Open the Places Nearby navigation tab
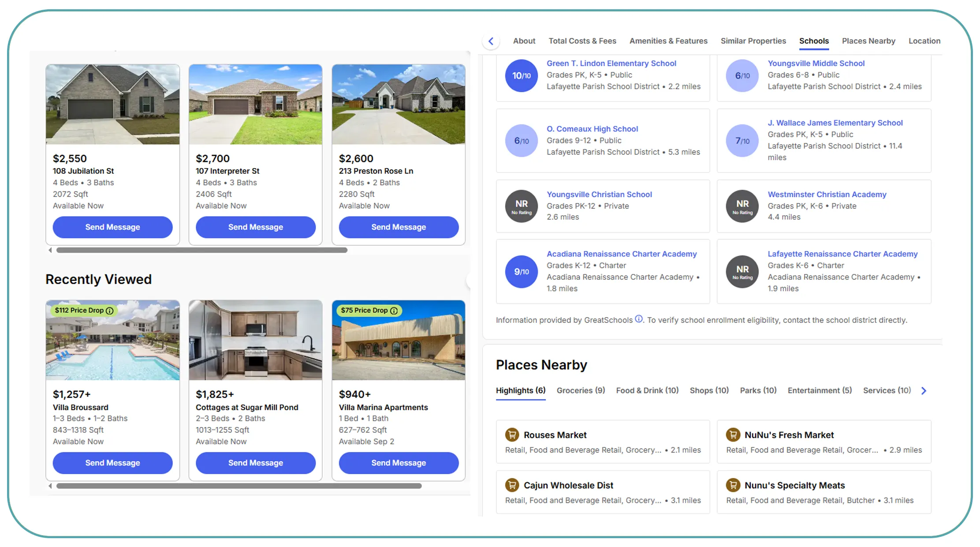The width and height of the screenshot is (980, 547). pos(868,41)
